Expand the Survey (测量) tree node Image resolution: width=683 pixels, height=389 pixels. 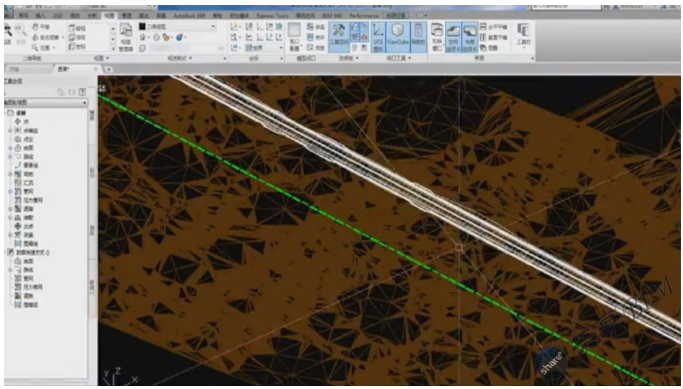10,235
